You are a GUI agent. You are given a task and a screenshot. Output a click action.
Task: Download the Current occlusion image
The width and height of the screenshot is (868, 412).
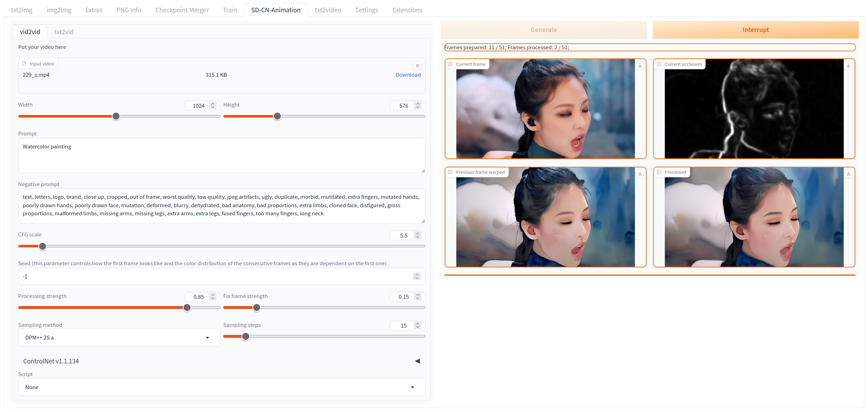tap(848, 65)
